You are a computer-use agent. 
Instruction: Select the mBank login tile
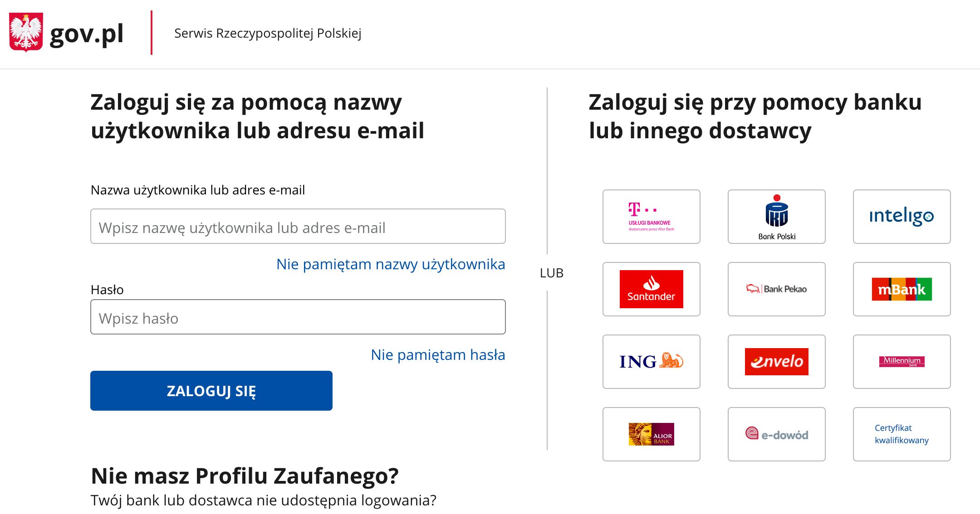[901, 289]
